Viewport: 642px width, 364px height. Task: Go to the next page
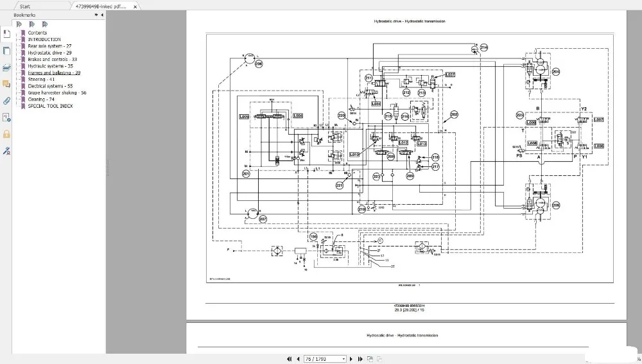point(351,359)
